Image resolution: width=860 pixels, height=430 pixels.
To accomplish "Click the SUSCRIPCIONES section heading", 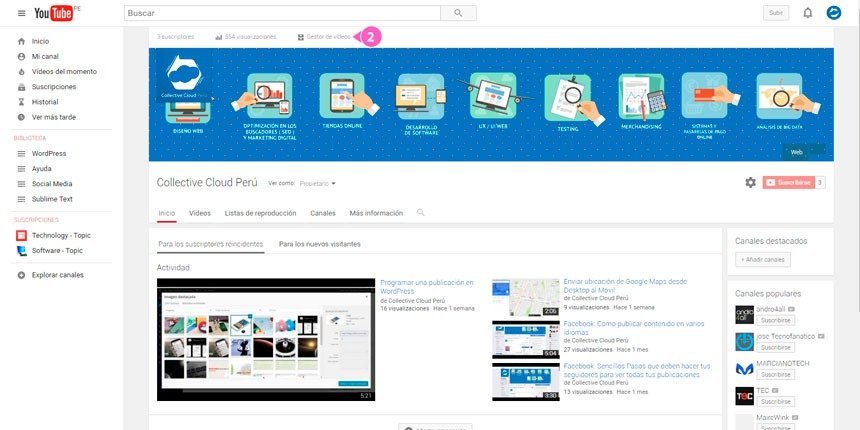I will pos(36,220).
